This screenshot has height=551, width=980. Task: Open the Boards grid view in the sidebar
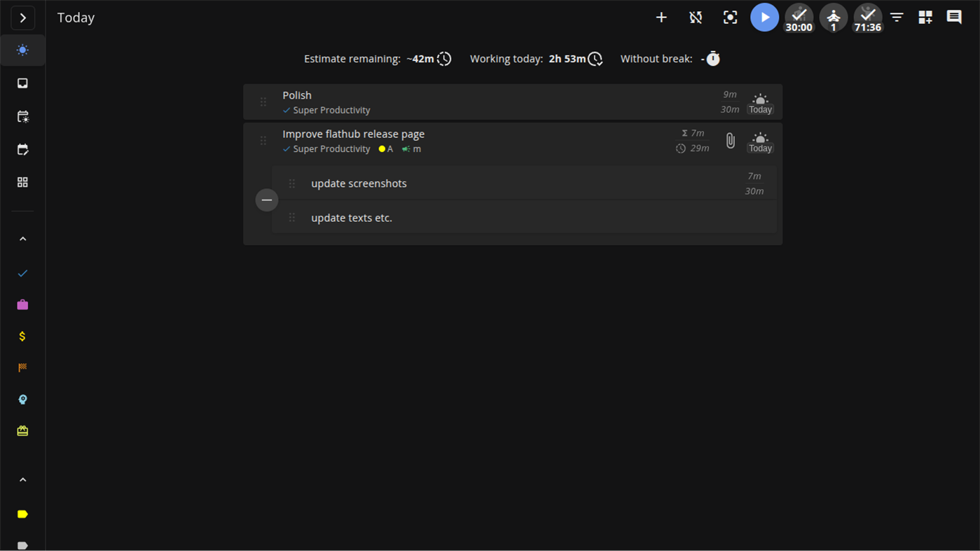(x=22, y=181)
